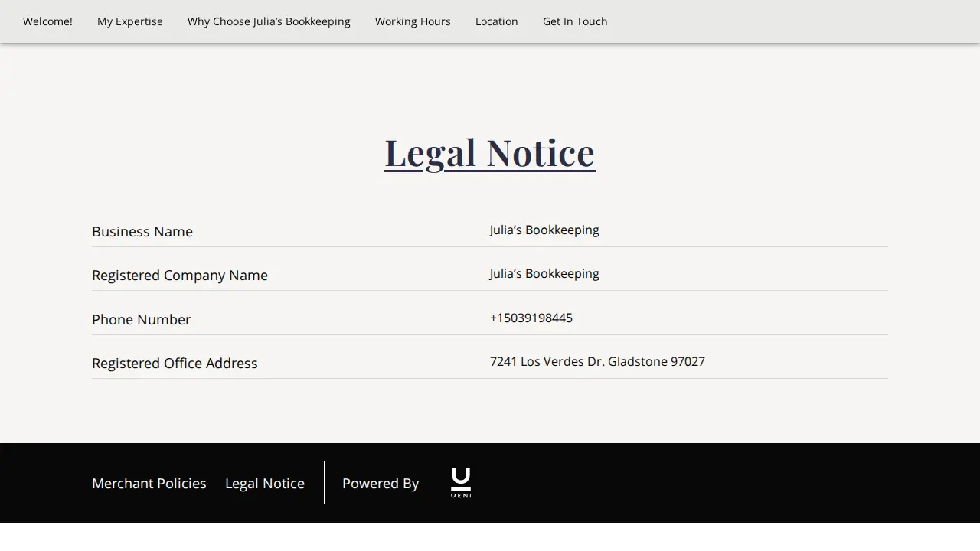980x551 pixels.
Task: Click the Legal Notice page heading
Action: coord(490,152)
